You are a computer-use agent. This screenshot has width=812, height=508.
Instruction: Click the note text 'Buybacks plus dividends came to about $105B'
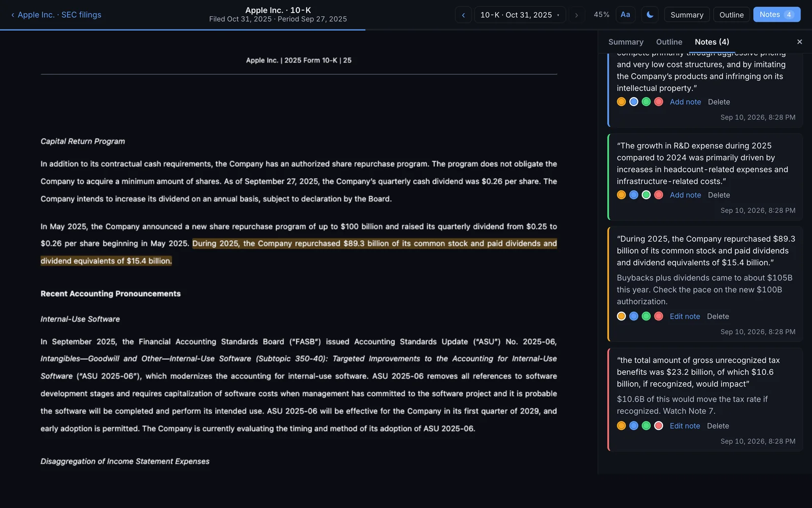click(704, 278)
